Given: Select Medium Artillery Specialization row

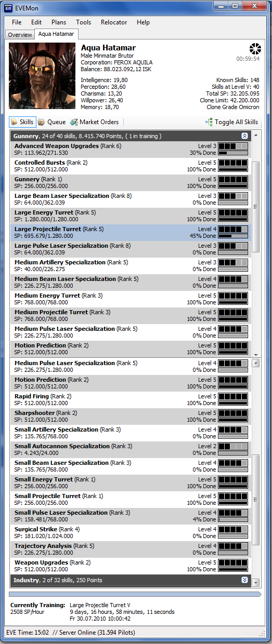Looking at the screenshot, I should (x=131, y=266).
